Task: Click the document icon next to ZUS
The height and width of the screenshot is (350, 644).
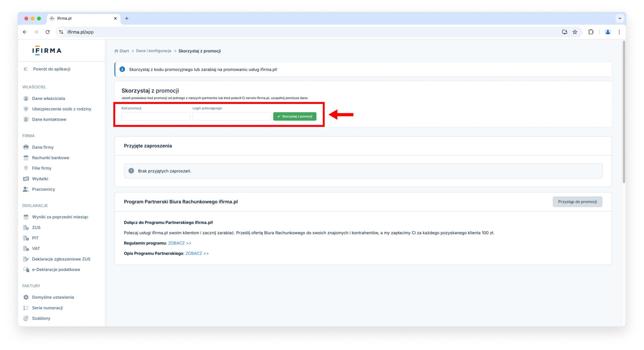Action: [x=26, y=227]
